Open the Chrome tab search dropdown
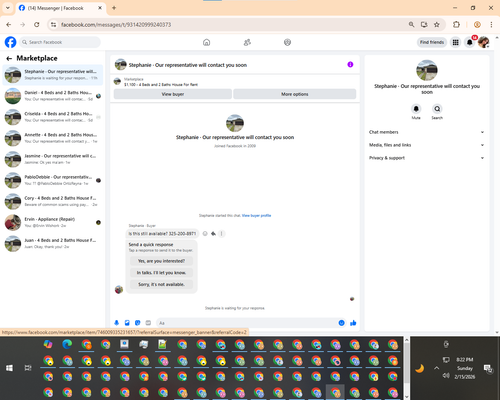Image resolution: width=500 pixels, height=400 pixels. (x=8, y=8)
